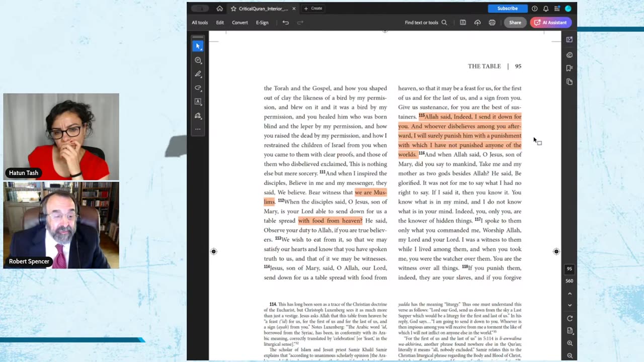Switch to the CriticalQuran_Interior tab
Screen dimensions: 644x362
tap(263, 9)
